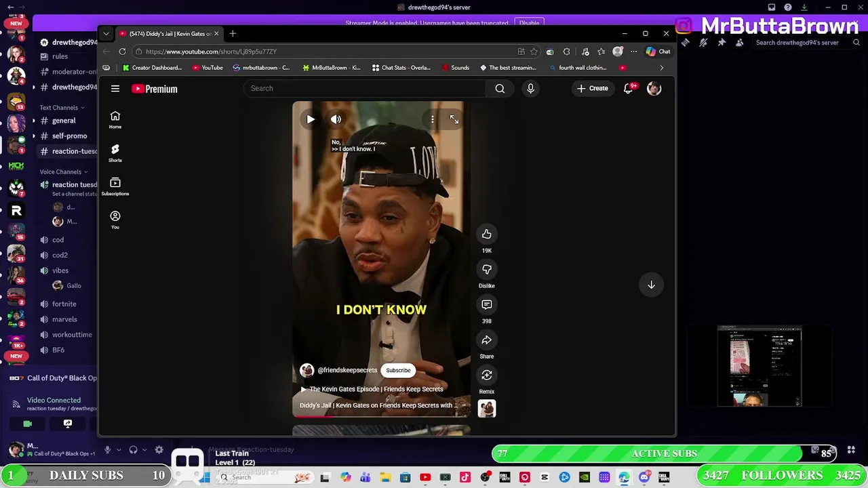This screenshot has height=488, width=868.
Task: Collapse Voice Channels category in Discord
Action: click(x=63, y=171)
